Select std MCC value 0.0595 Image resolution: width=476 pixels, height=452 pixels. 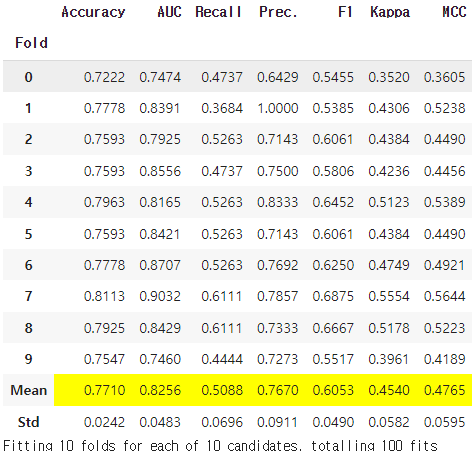tap(444, 422)
